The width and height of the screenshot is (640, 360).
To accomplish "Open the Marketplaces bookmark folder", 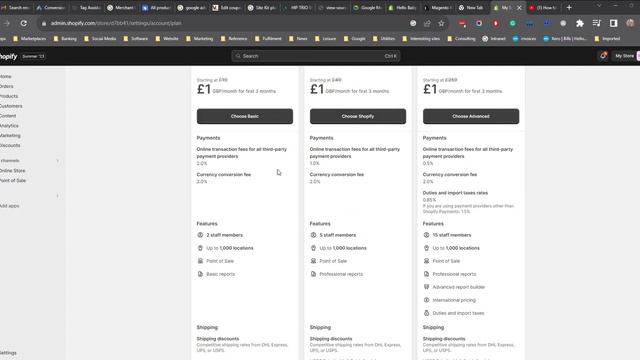I will pos(29,38).
